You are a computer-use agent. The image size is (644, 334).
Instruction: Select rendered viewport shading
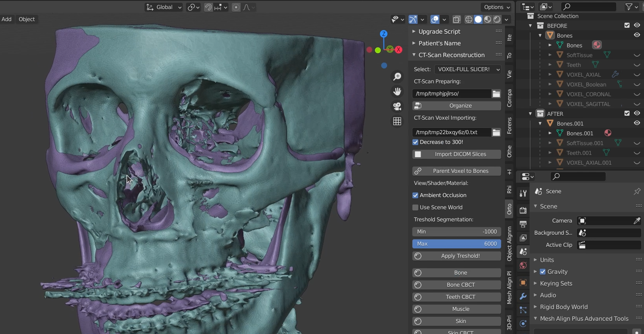coord(497,19)
